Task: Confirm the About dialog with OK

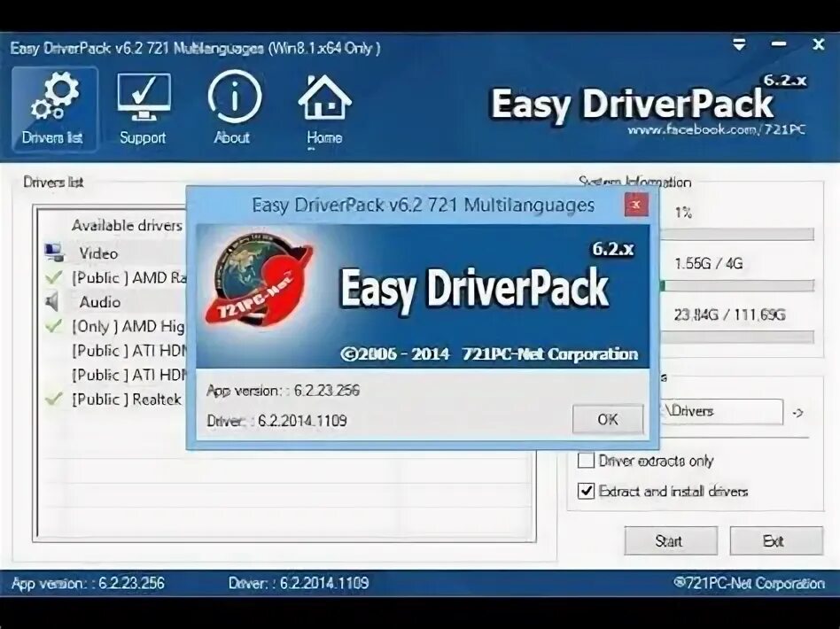Action: click(x=608, y=419)
